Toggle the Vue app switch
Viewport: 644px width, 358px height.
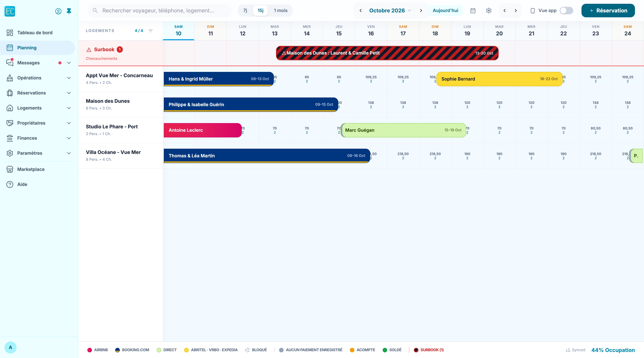[x=566, y=11]
